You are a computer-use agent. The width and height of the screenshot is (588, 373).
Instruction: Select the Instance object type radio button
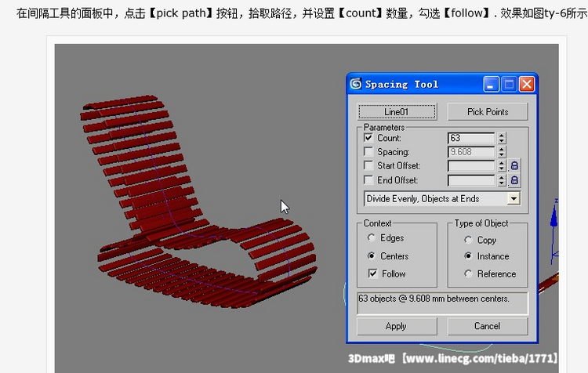coord(468,256)
